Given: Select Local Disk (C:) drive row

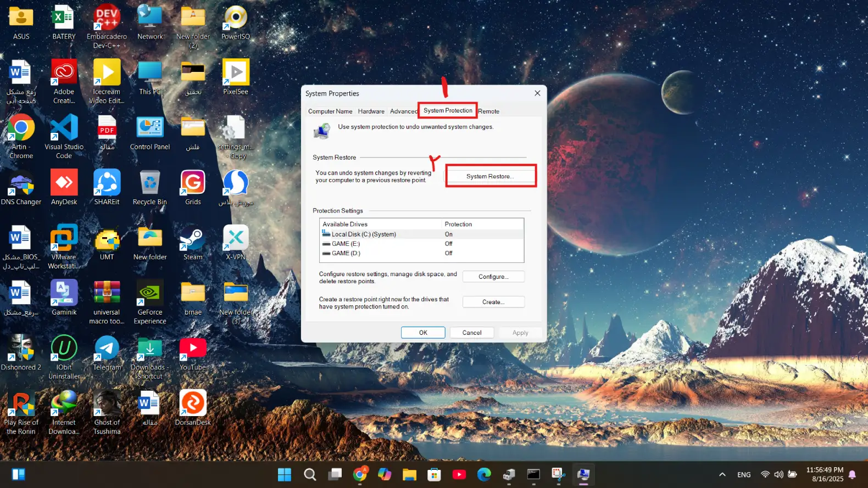Looking at the screenshot, I should (363, 234).
